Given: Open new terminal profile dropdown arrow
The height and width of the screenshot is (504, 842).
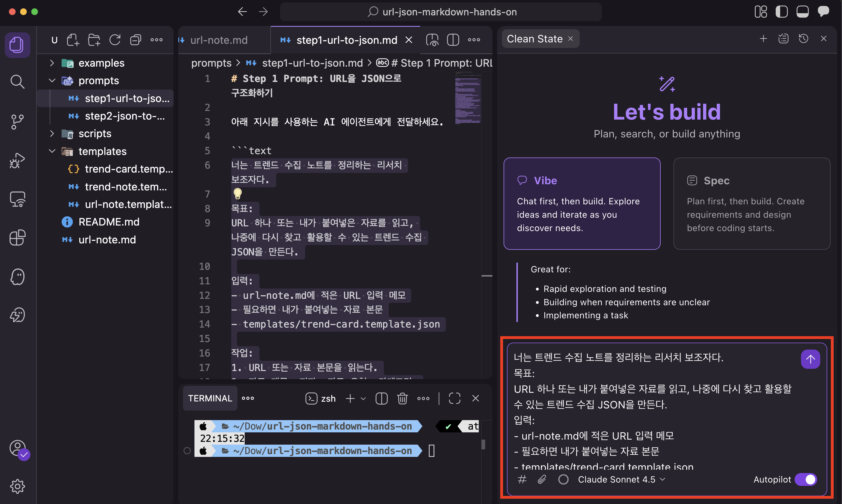Looking at the screenshot, I should tap(363, 398).
